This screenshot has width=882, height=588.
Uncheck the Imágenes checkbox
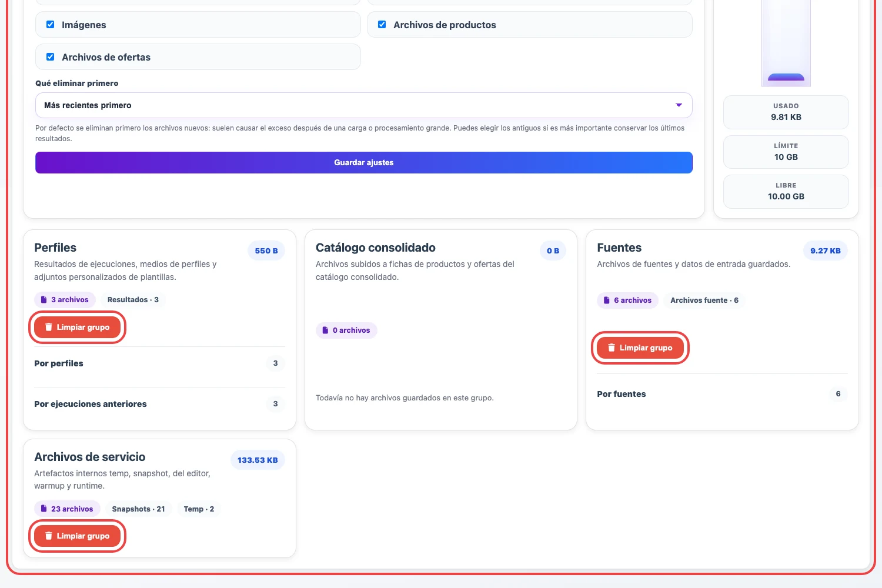coord(51,25)
